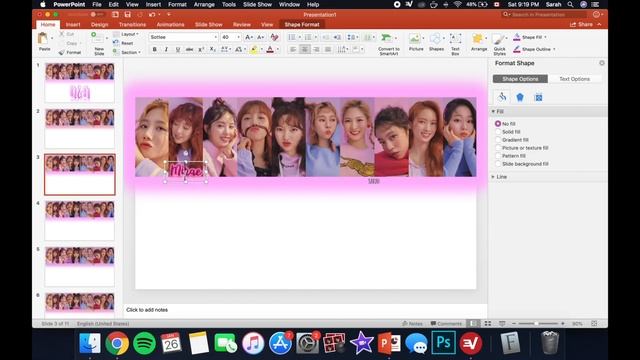Select slide 1 thumbnail

point(80,82)
